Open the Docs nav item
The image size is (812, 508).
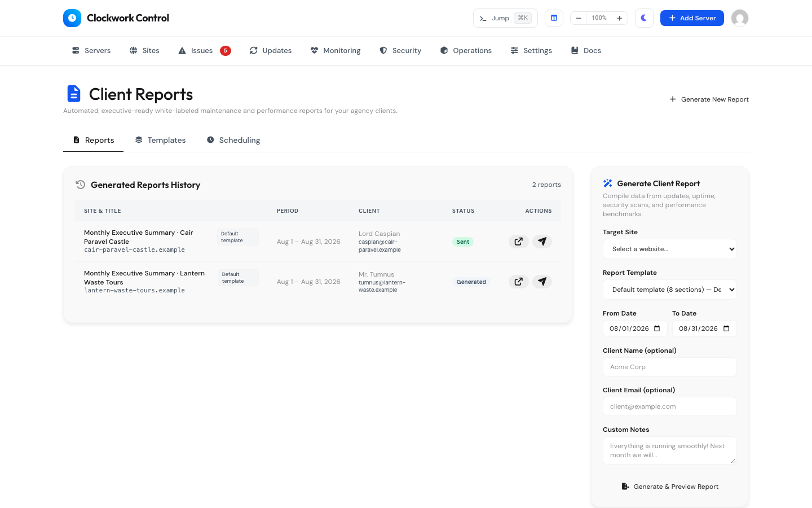point(586,51)
